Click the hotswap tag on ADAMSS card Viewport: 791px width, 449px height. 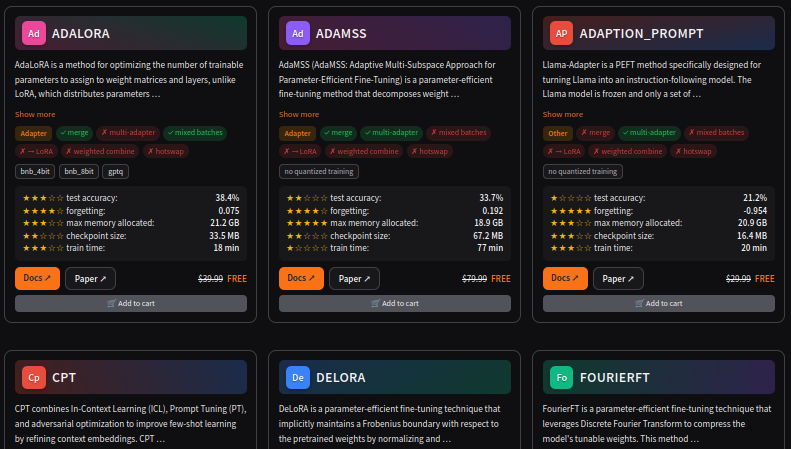coord(429,151)
